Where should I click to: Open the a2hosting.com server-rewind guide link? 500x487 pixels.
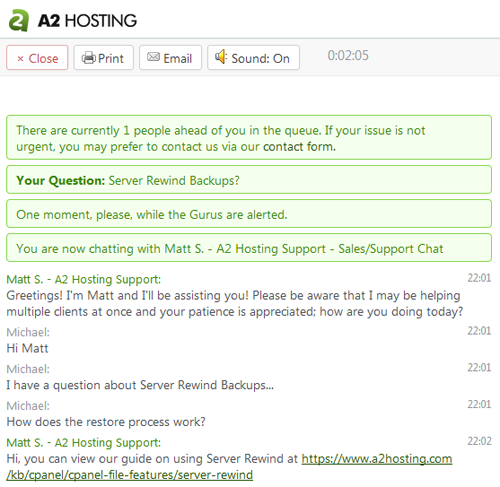pos(229,467)
